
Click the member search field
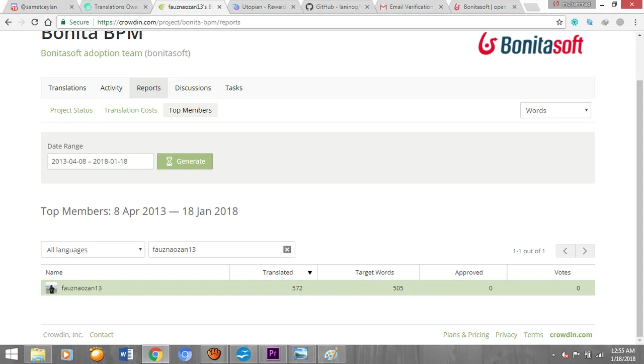tap(221, 250)
